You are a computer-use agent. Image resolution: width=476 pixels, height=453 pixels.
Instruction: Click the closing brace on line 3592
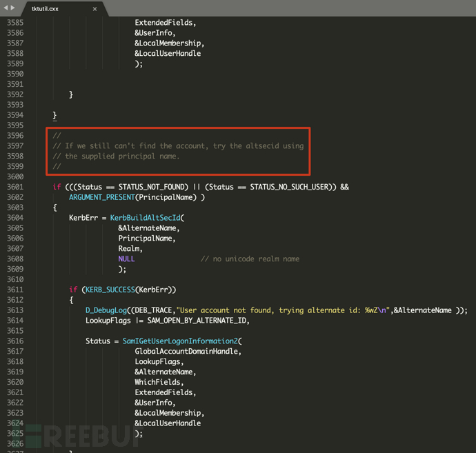point(71,94)
